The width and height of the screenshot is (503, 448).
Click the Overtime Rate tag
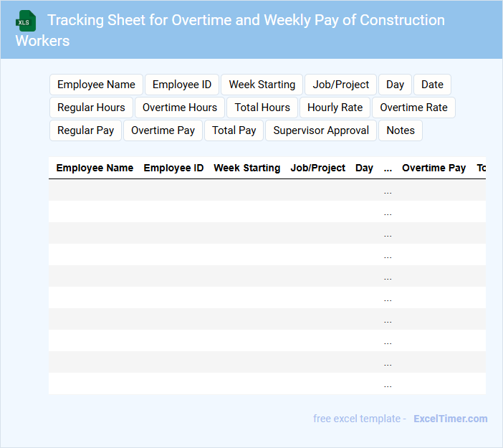[413, 108]
